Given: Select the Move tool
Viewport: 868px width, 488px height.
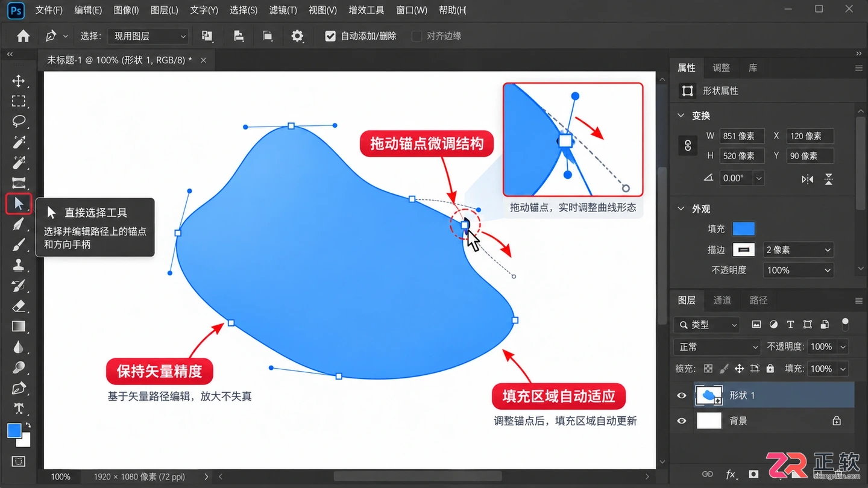Looking at the screenshot, I should (x=19, y=81).
